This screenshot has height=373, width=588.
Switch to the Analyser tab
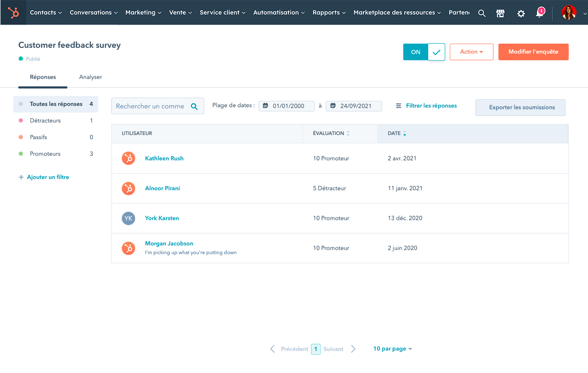click(x=90, y=77)
